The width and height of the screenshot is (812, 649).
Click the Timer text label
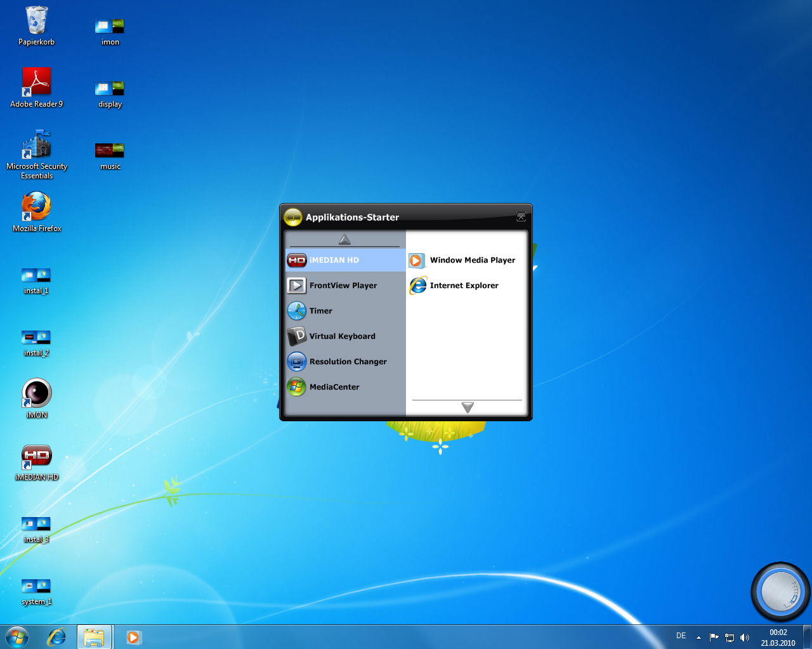(321, 311)
